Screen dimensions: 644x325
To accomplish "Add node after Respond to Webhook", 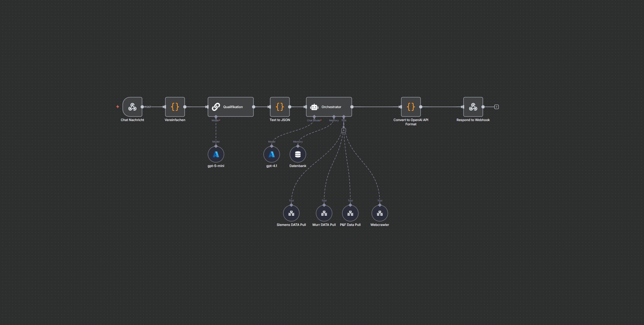I will click(x=496, y=107).
